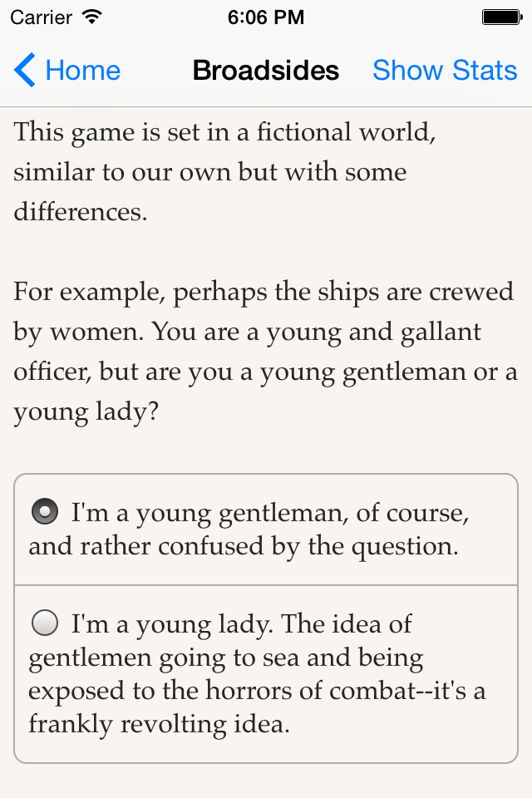Tap the "frankly revolting idea" line

tap(159, 724)
